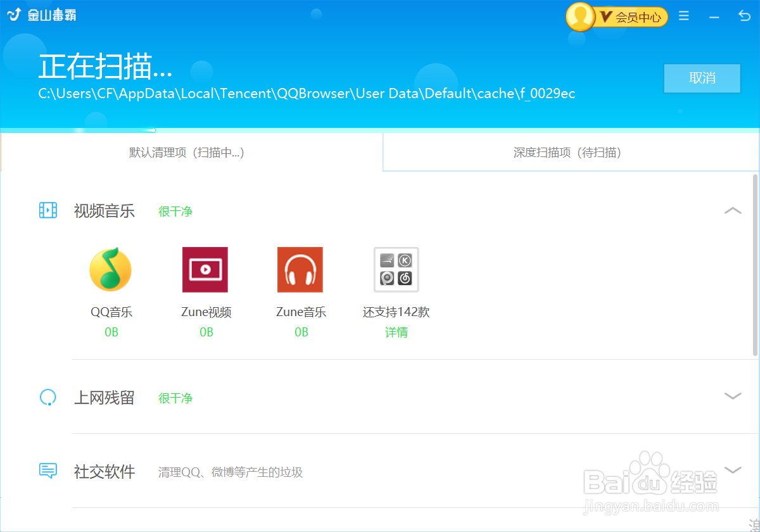This screenshot has height=532, width=760.
Task: Click the Zune视频 icon
Action: pos(205,269)
